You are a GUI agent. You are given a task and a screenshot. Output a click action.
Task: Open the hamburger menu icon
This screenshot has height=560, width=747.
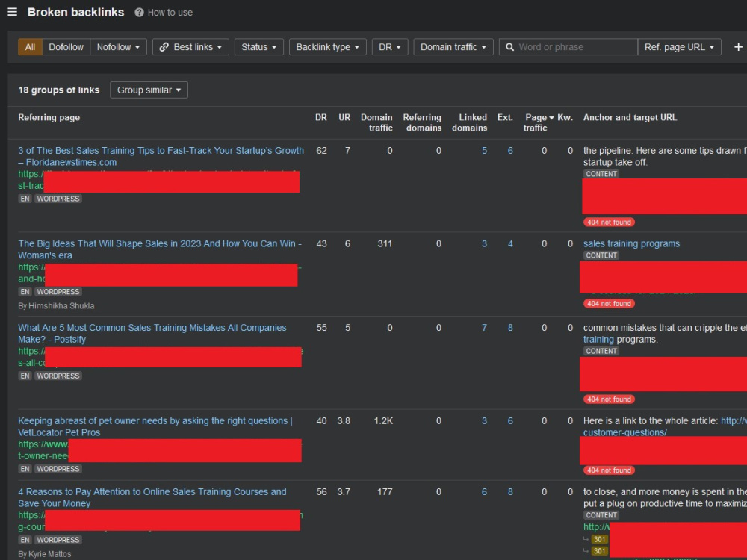click(x=13, y=12)
